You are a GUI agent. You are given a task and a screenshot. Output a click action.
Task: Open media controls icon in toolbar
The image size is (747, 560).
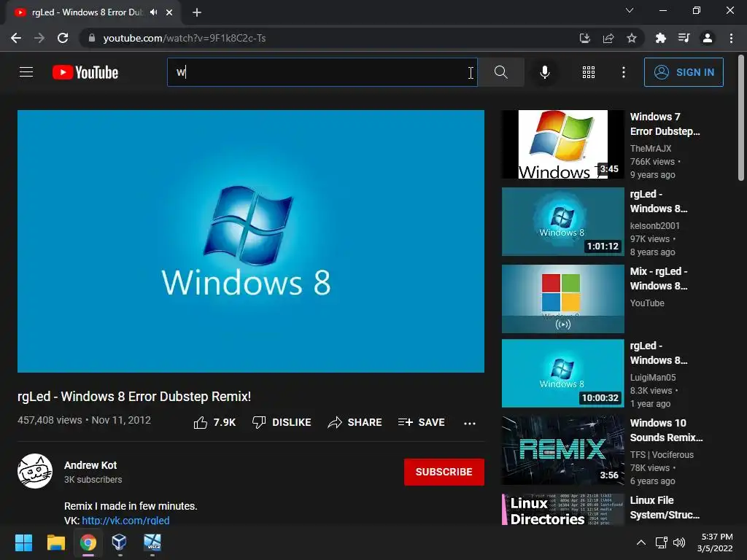(x=684, y=38)
